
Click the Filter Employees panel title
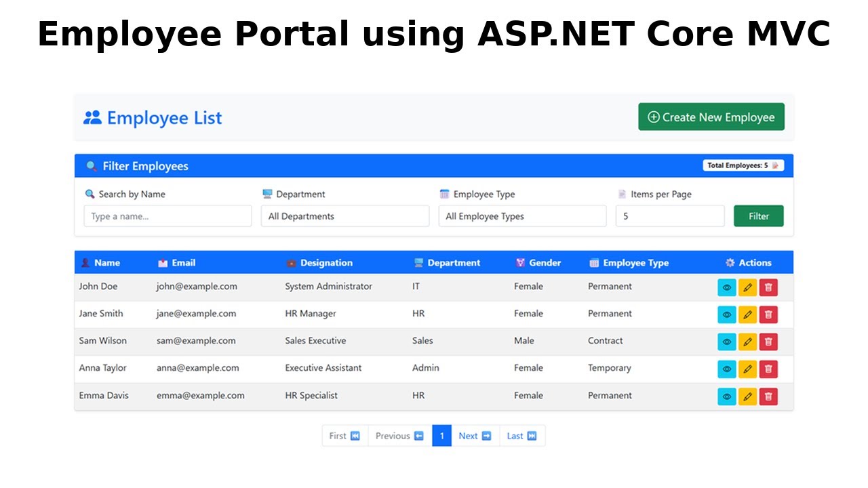[145, 166]
